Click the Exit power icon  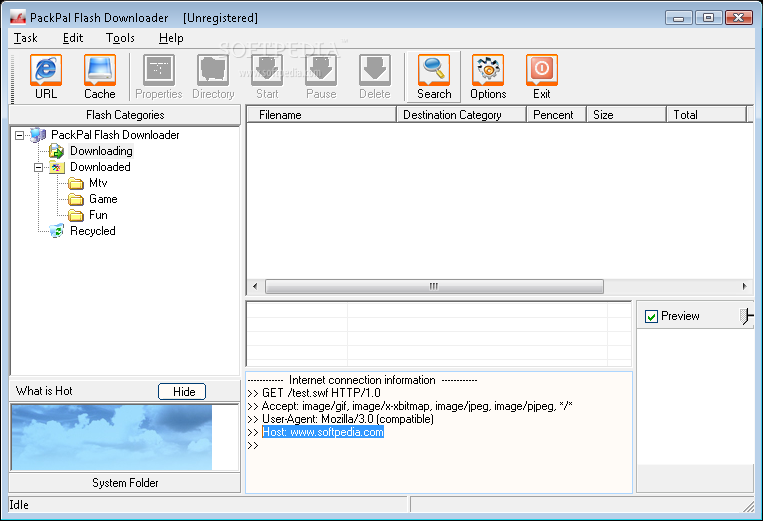(x=542, y=77)
